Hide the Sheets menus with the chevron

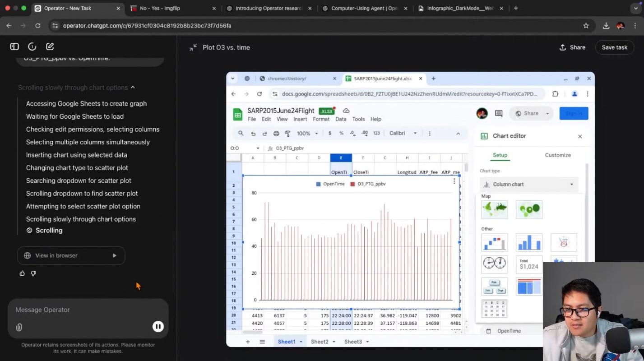(x=458, y=134)
